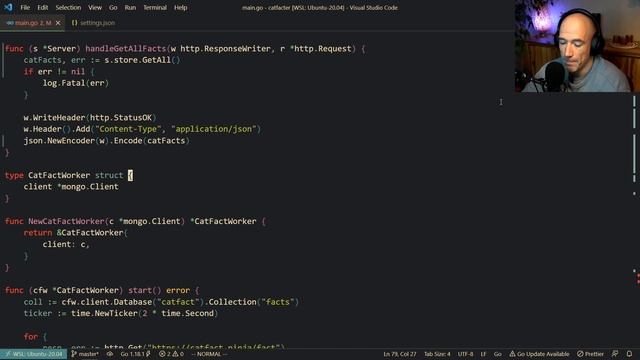Open the Run menu

(x=130, y=7)
